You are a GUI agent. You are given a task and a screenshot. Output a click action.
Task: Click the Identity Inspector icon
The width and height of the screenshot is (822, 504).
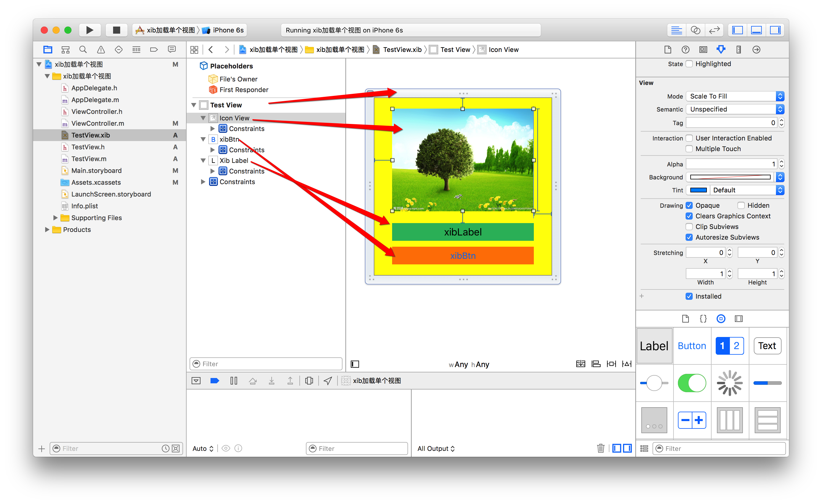702,49
